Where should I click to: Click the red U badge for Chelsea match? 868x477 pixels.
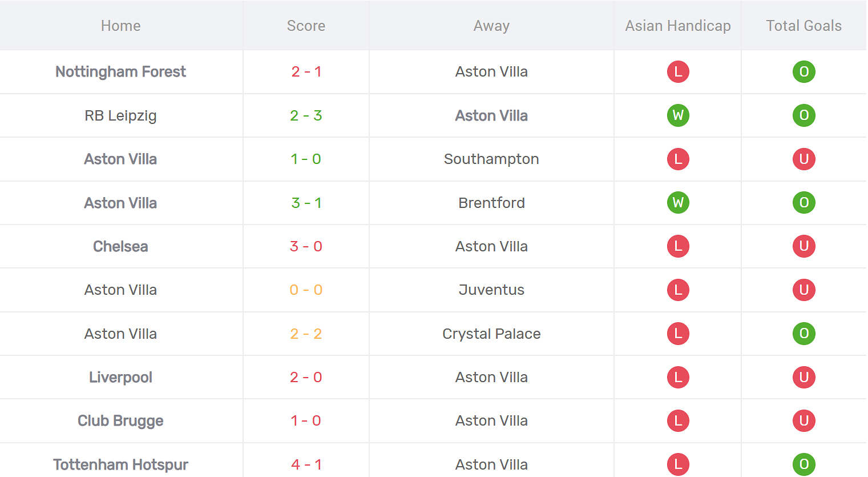tap(804, 246)
